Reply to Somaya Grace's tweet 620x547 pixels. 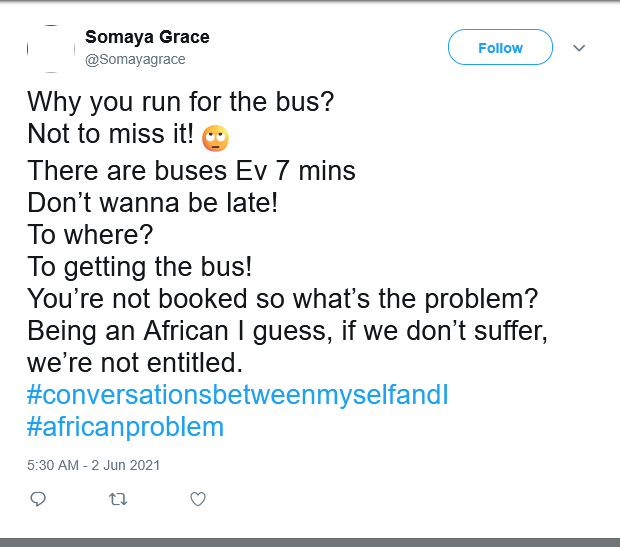38,499
